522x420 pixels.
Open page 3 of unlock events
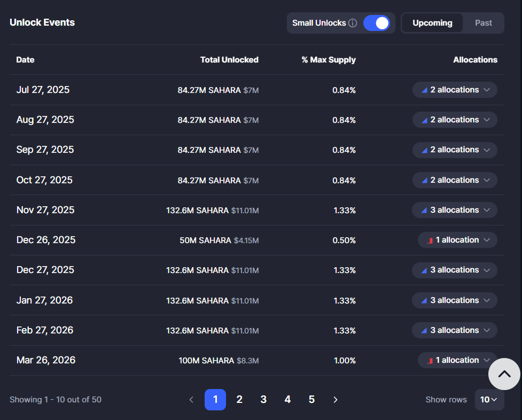pos(263,400)
